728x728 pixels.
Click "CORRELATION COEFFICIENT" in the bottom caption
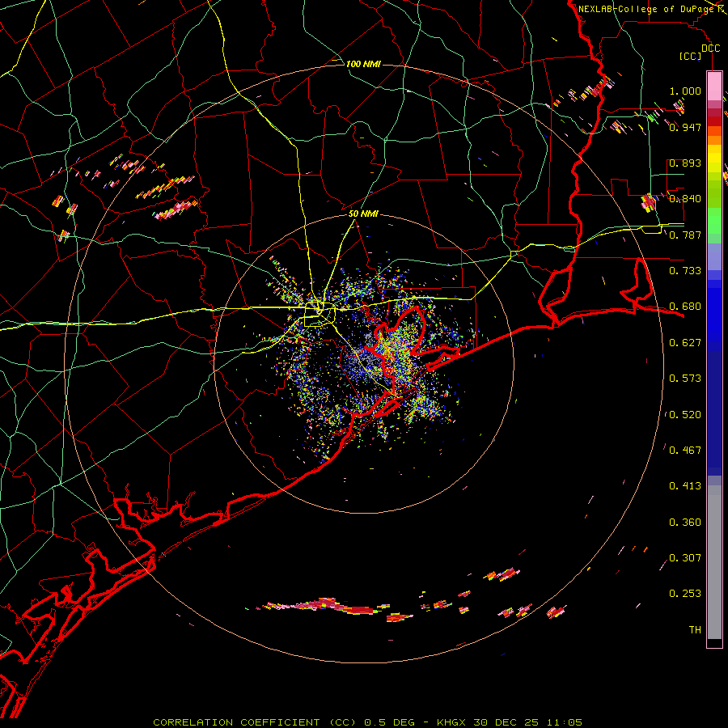click(236, 722)
